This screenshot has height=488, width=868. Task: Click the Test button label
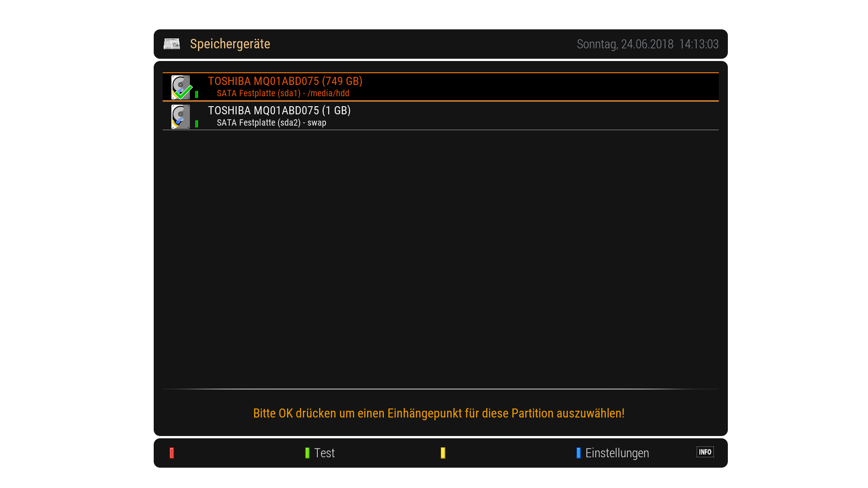pos(324,453)
